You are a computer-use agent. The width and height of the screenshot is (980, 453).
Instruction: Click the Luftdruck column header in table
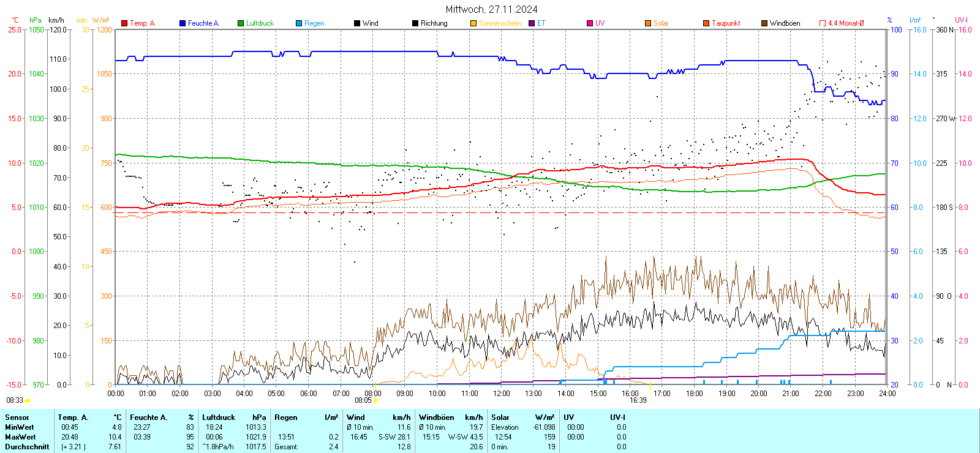click(219, 417)
